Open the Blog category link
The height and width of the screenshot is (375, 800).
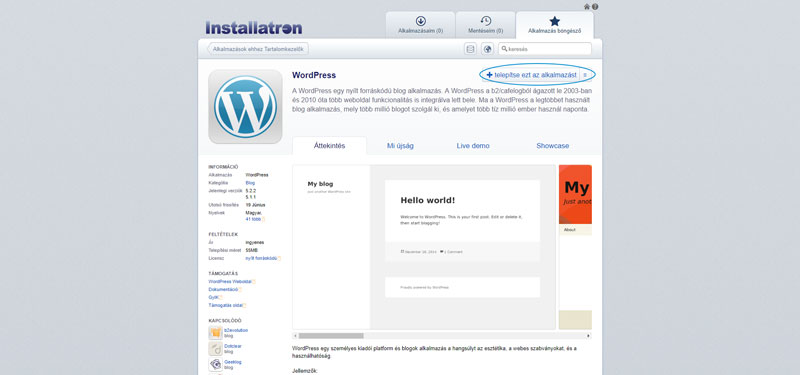pos(250,182)
